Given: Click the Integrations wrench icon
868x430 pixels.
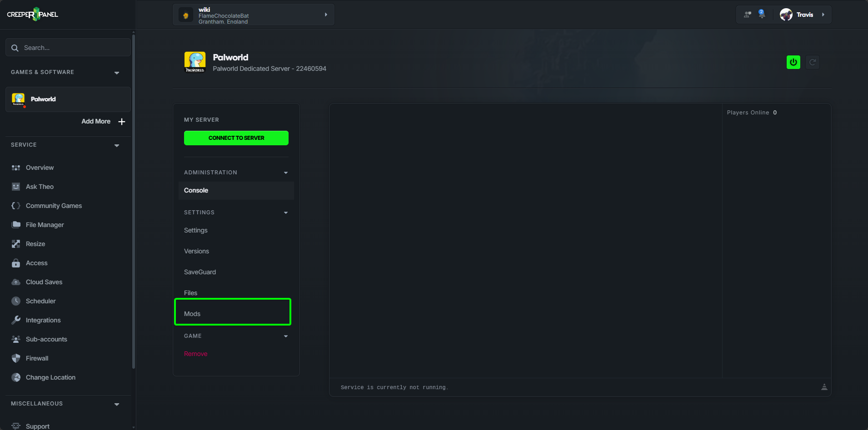Looking at the screenshot, I should (16, 320).
